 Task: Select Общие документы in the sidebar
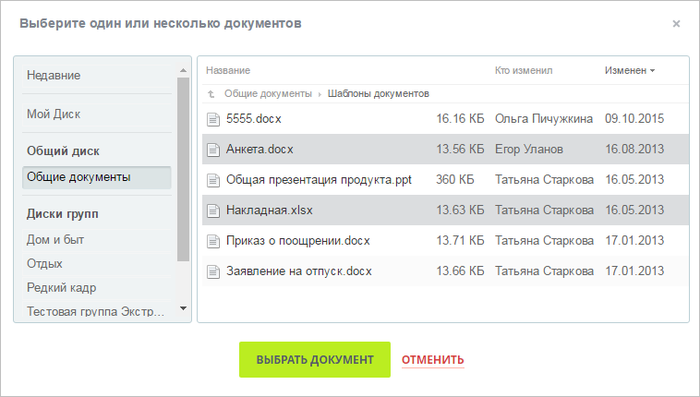(97, 177)
